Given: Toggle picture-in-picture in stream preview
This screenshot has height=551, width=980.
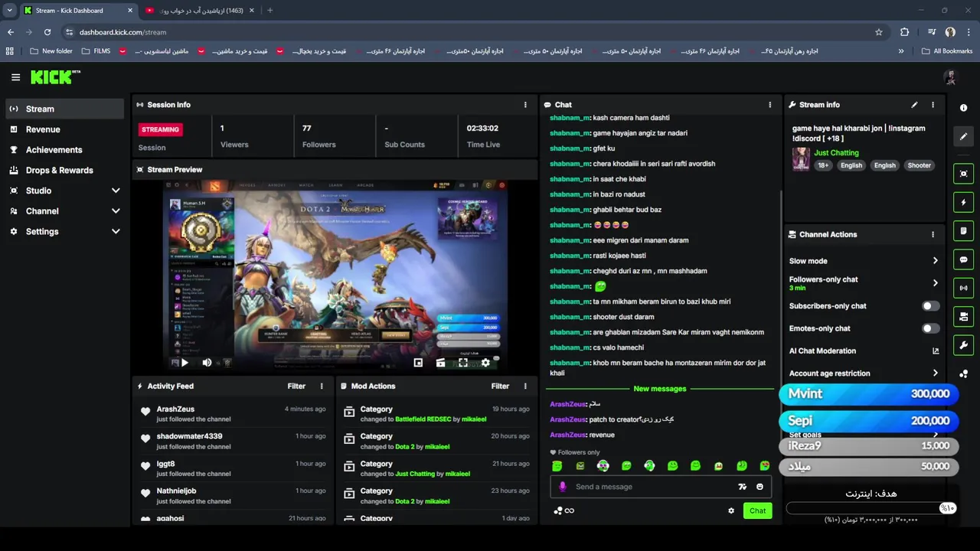Looking at the screenshot, I should point(418,363).
